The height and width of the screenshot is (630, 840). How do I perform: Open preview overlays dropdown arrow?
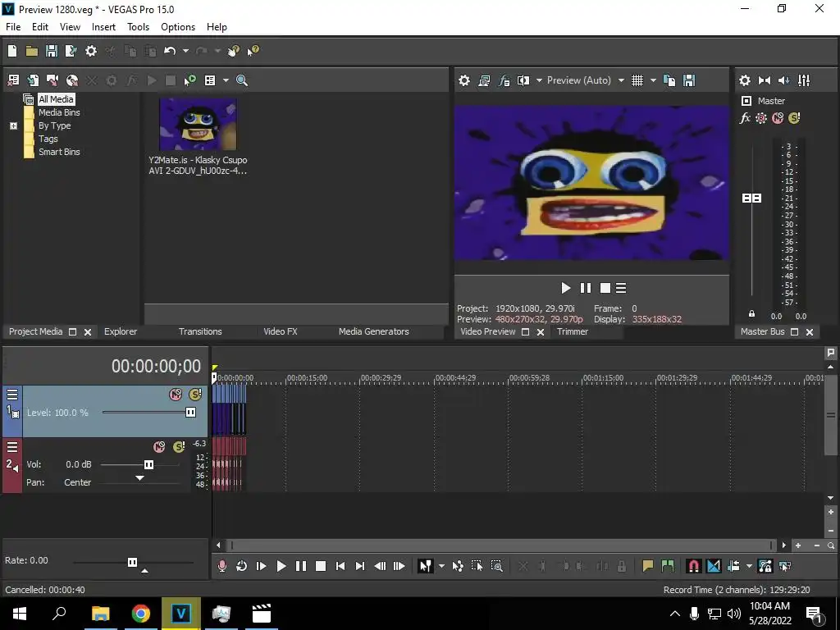pos(652,80)
